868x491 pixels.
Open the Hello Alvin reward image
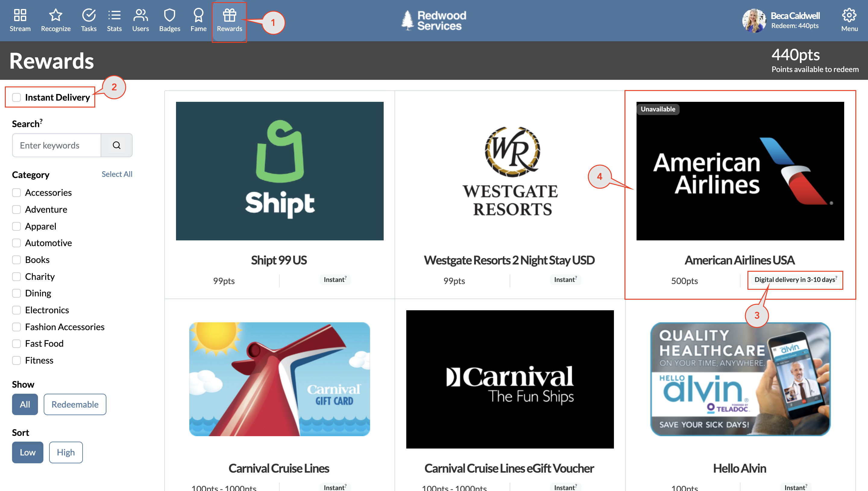point(740,379)
